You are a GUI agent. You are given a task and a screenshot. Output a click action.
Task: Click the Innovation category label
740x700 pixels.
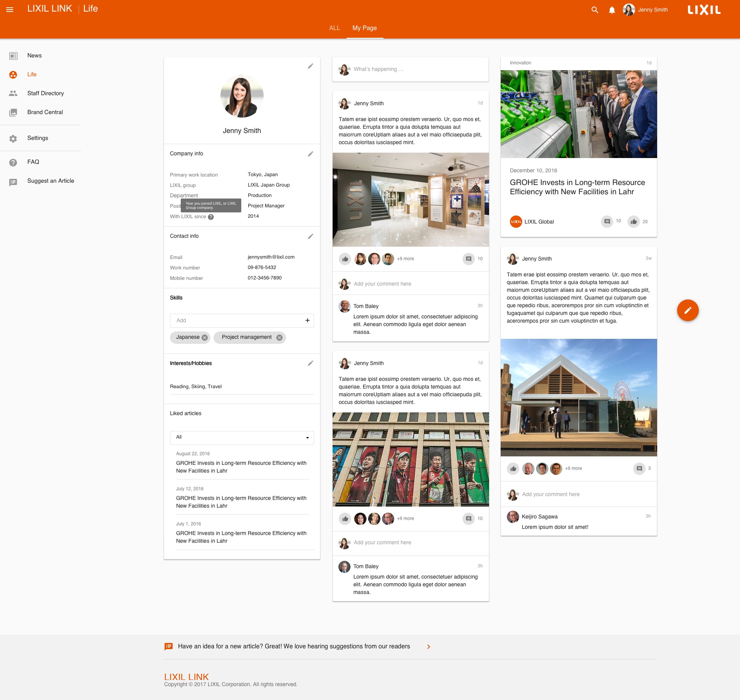click(x=520, y=63)
